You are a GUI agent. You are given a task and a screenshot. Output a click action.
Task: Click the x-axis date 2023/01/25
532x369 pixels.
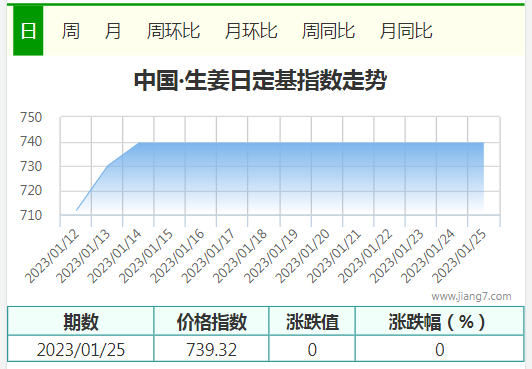click(x=460, y=256)
